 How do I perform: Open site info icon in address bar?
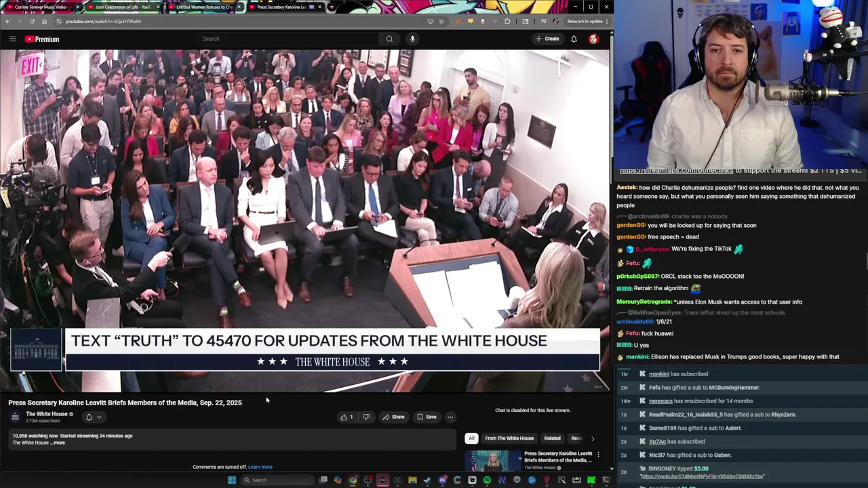point(59,21)
